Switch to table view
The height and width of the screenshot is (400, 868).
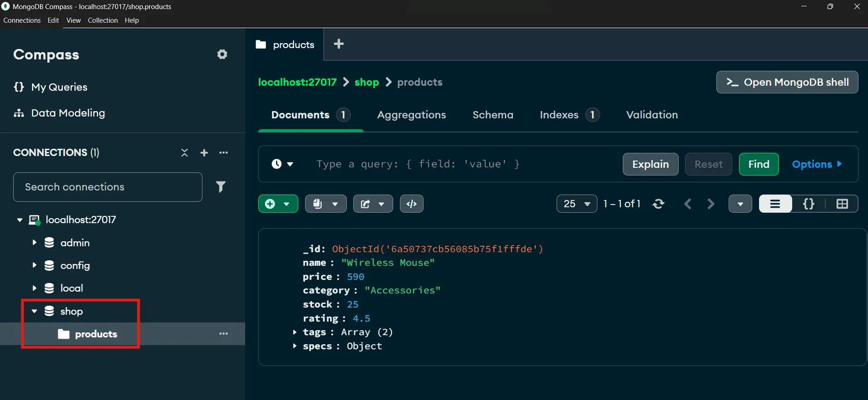pos(842,204)
